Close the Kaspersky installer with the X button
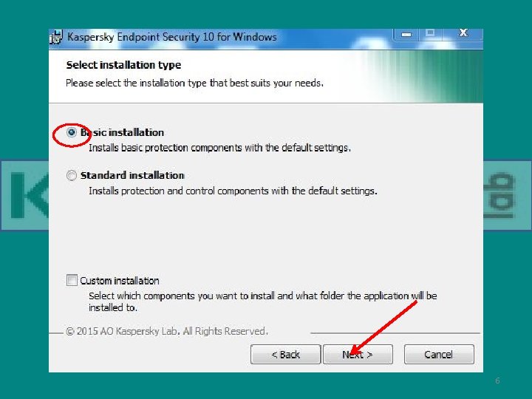532x399 pixels. 463,33
